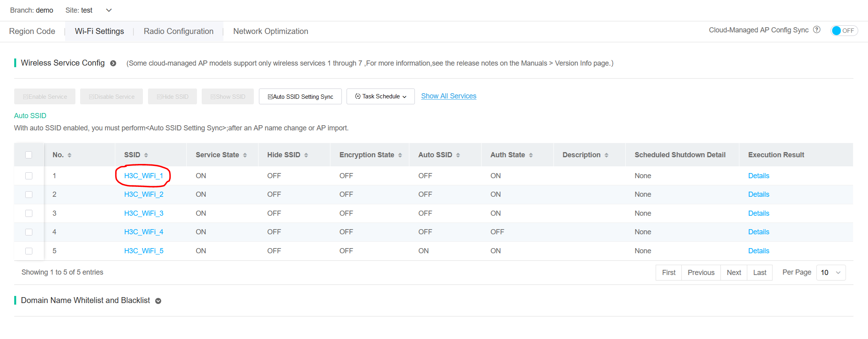Go to the Previous page
Viewport: 868px width, 339px height.
coord(701,273)
